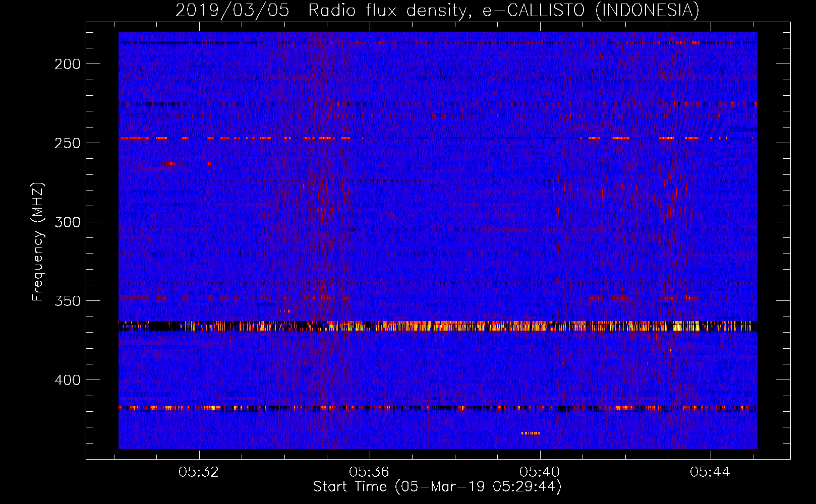
Task: Select the 350 frequency axis label
Action: click(x=68, y=301)
